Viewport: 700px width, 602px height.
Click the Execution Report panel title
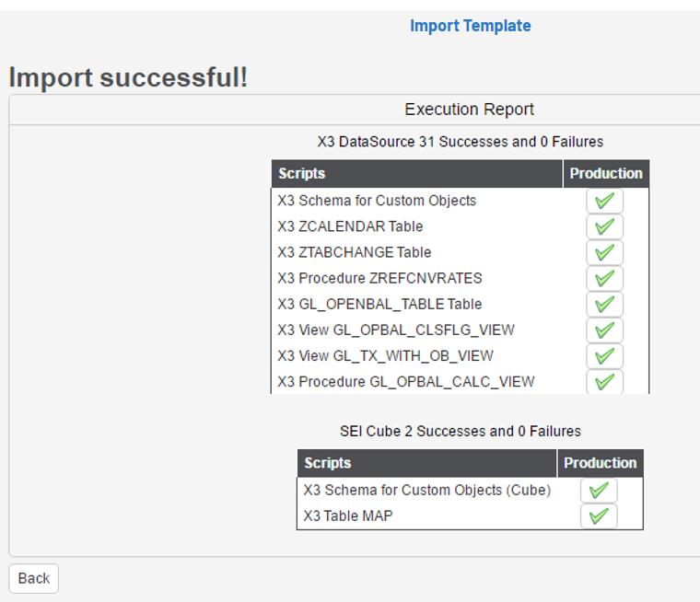469,110
